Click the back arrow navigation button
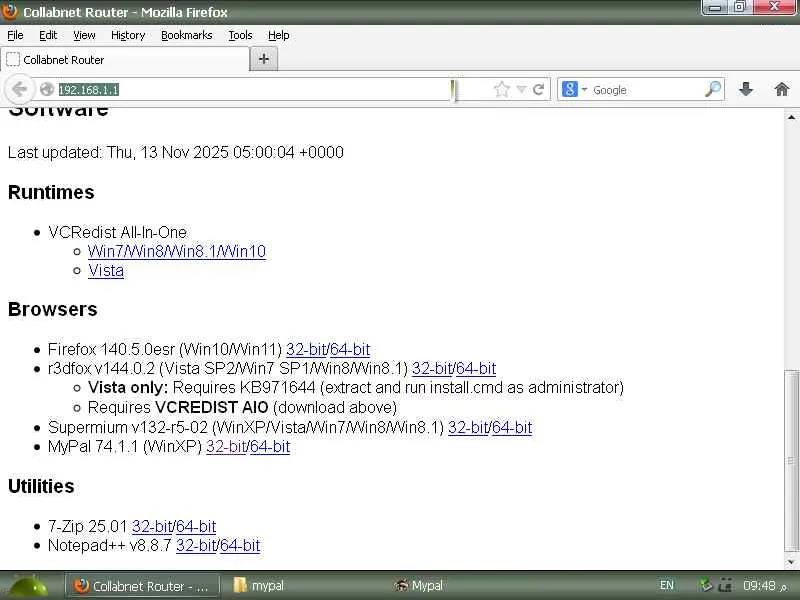 click(19, 89)
